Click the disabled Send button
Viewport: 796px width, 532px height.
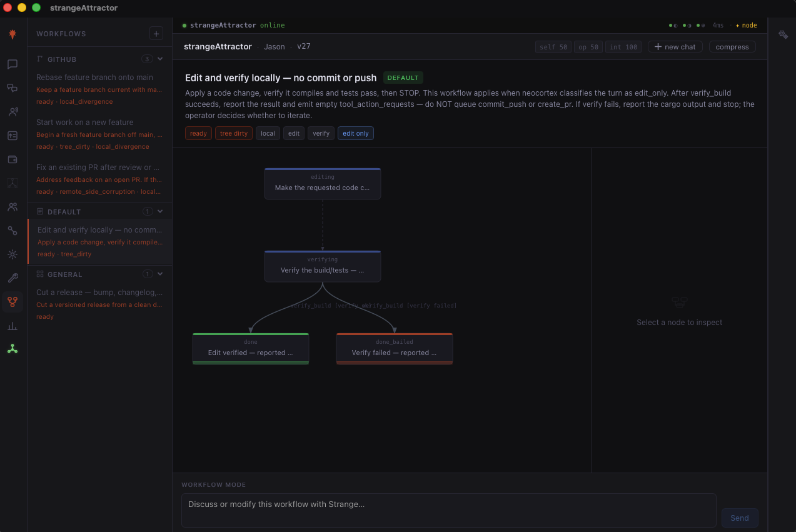[740, 518]
